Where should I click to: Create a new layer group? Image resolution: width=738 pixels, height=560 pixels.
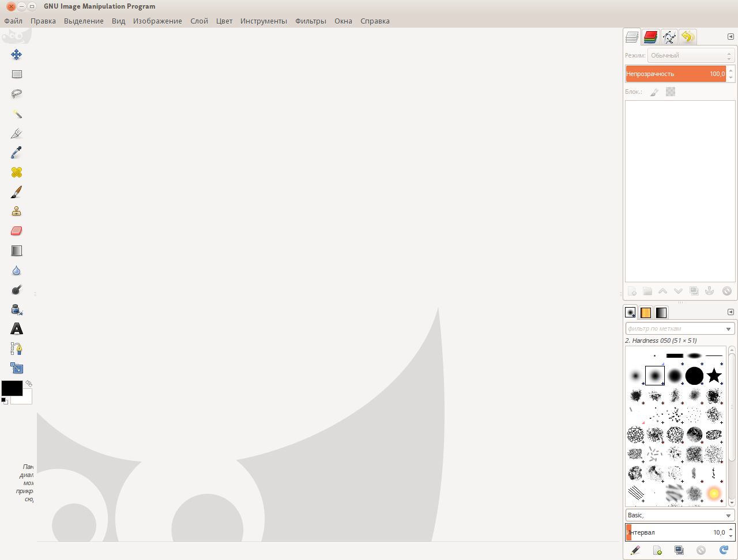pyautogui.click(x=647, y=292)
